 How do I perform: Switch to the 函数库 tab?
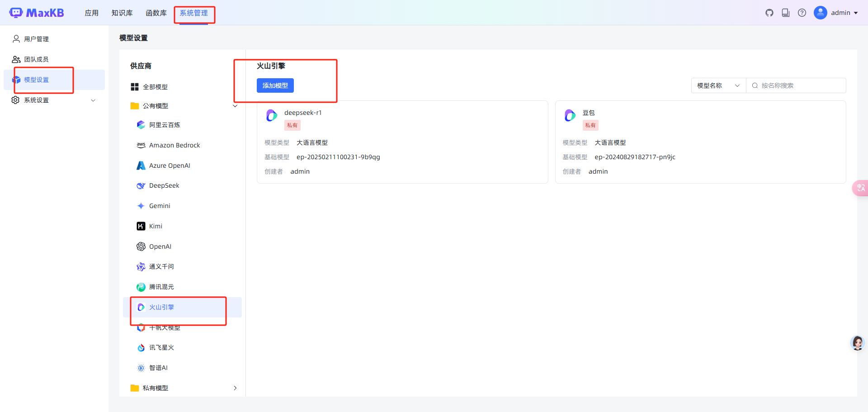[156, 13]
